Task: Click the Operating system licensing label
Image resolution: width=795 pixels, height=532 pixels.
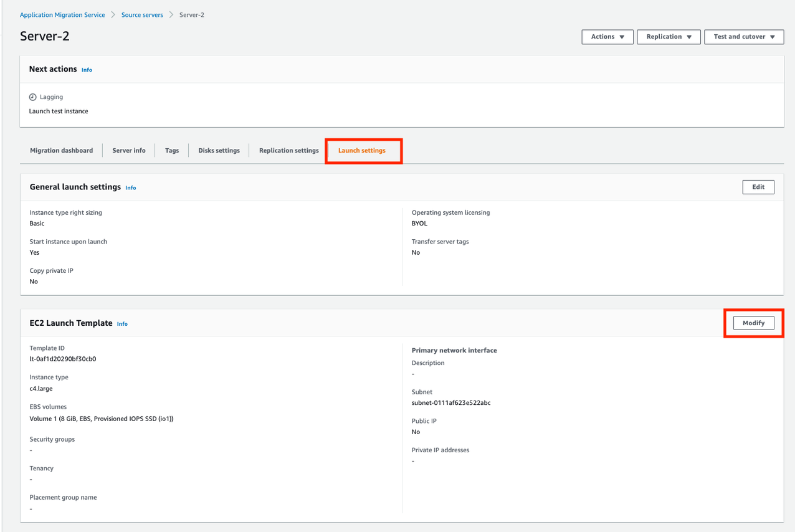Action: [x=451, y=212]
